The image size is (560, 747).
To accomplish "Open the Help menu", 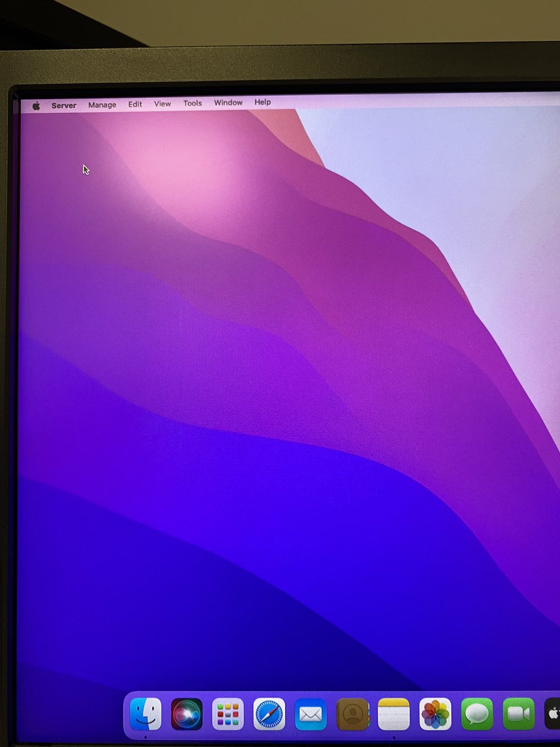I will pos(263,102).
